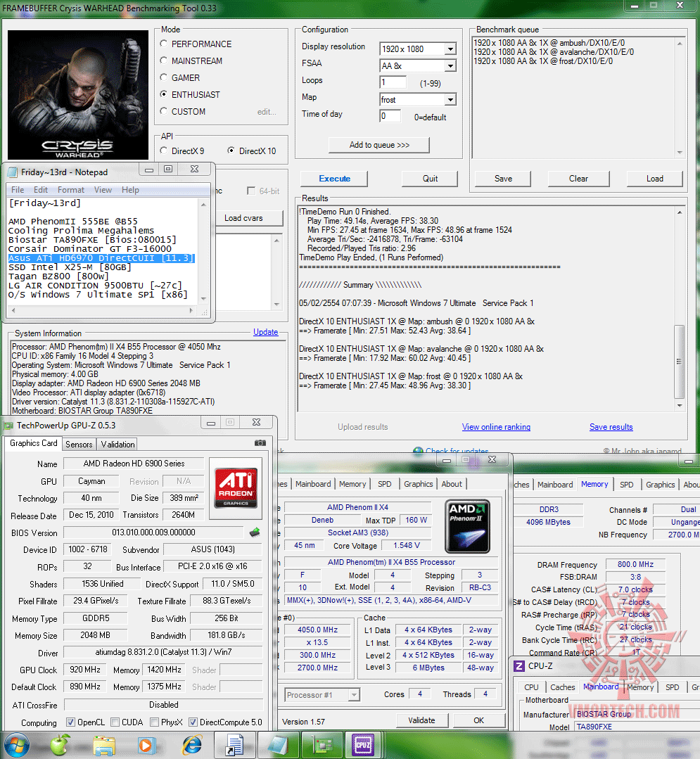This screenshot has height=759, width=700.
Task: Click the Notepad horizontal scrollbar
Action: 102,310
